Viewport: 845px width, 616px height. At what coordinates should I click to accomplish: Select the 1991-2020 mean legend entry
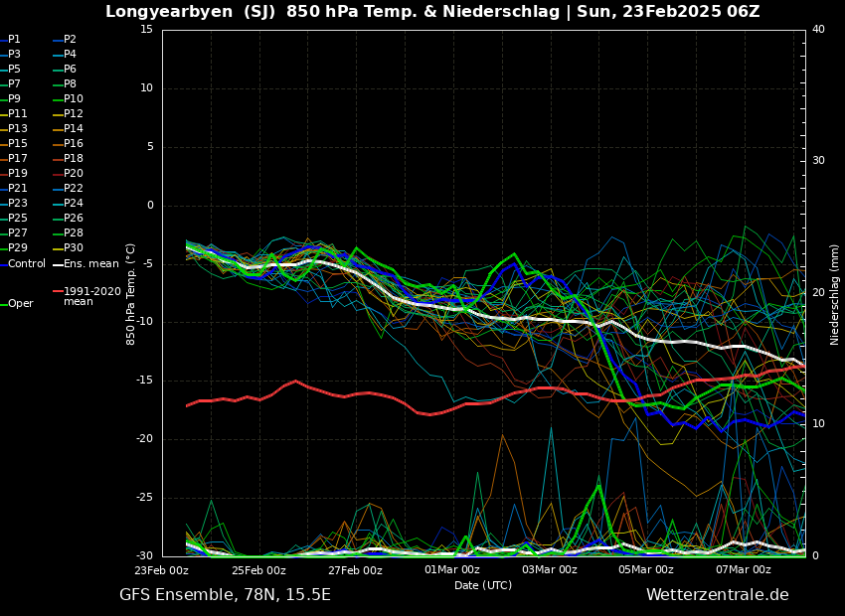(x=91, y=296)
